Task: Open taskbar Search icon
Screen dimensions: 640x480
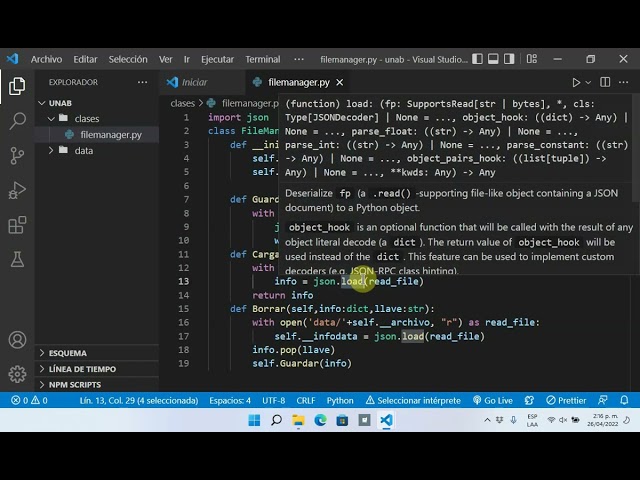Action: (276, 420)
